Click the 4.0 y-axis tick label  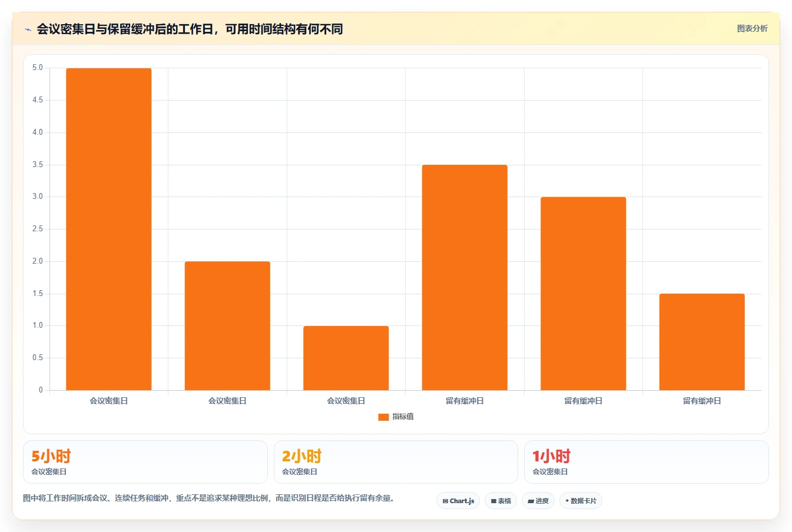pyautogui.click(x=38, y=132)
